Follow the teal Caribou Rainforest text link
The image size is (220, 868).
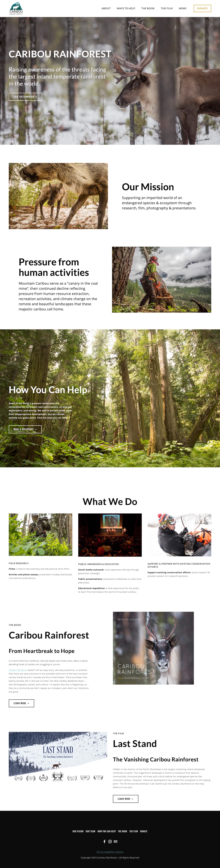pos(18,670)
